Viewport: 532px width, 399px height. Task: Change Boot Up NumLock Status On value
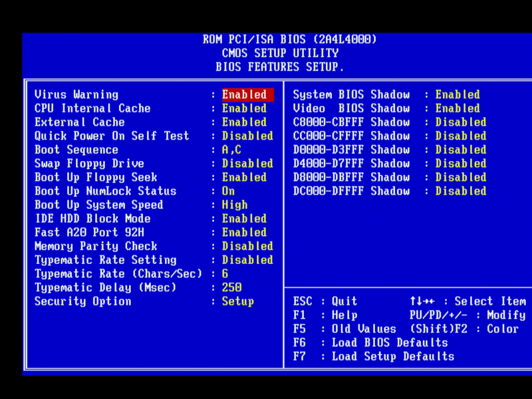[228, 191]
